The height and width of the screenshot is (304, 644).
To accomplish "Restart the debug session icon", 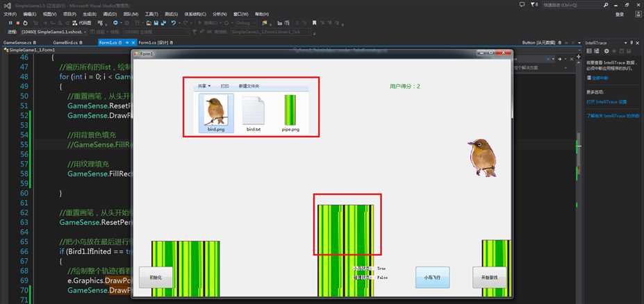I will (26, 23).
